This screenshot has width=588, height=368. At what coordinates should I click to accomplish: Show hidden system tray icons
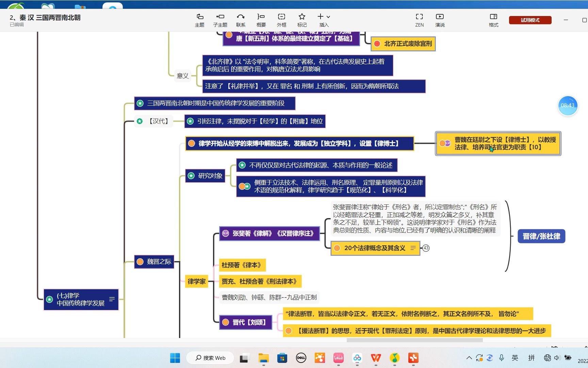click(x=469, y=358)
